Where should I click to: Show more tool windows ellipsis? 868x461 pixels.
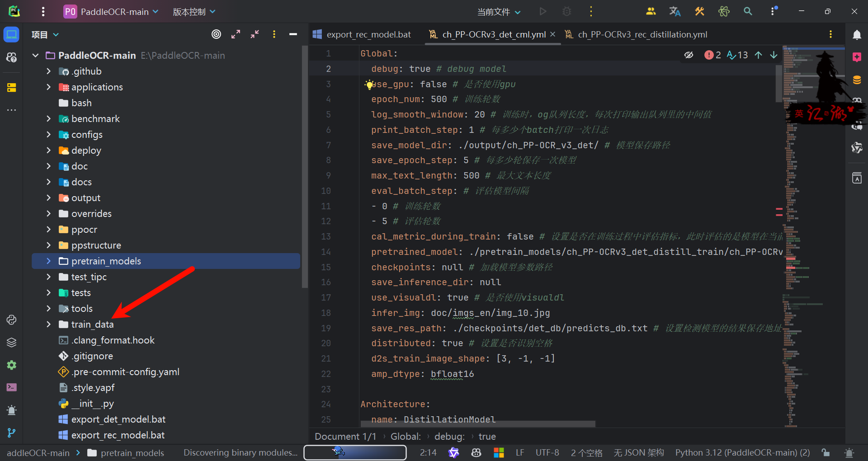click(x=11, y=110)
